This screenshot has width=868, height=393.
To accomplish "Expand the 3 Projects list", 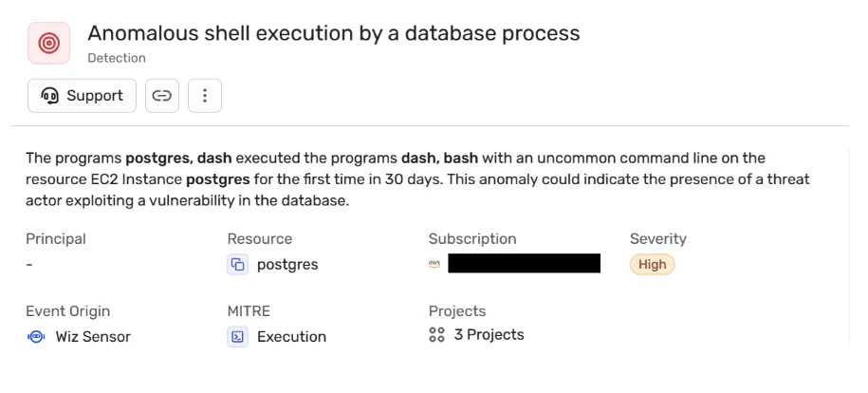I will [x=489, y=335].
